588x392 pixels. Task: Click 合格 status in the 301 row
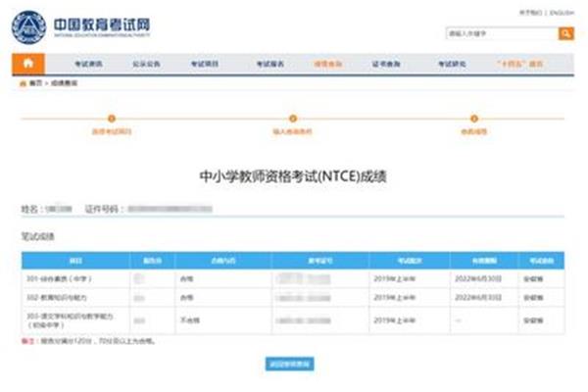click(187, 278)
